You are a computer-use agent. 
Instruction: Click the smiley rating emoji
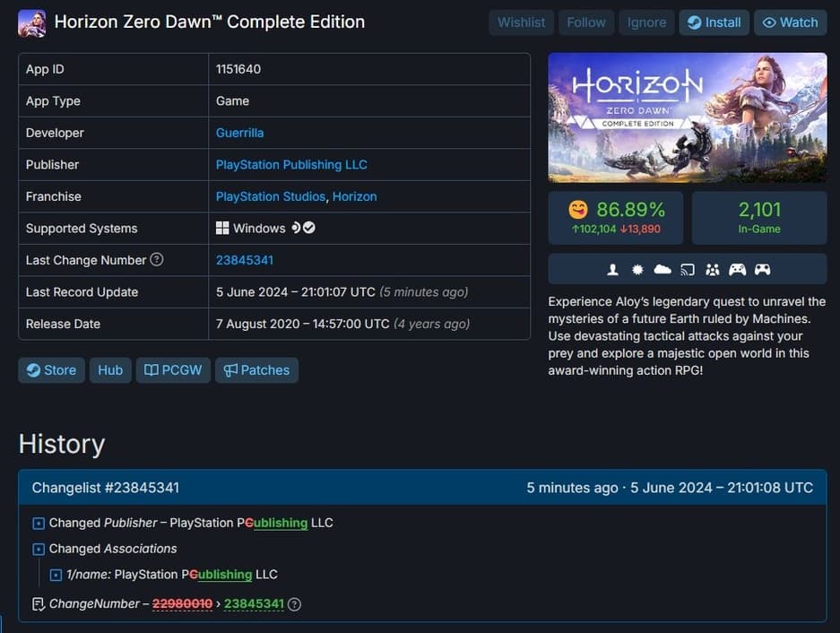pos(578,210)
